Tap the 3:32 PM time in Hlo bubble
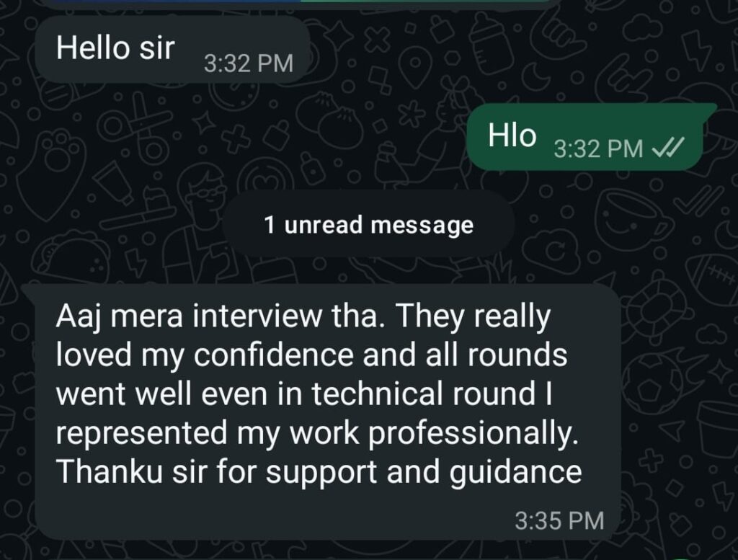This screenshot has height=560, width=738. point(598,149)
